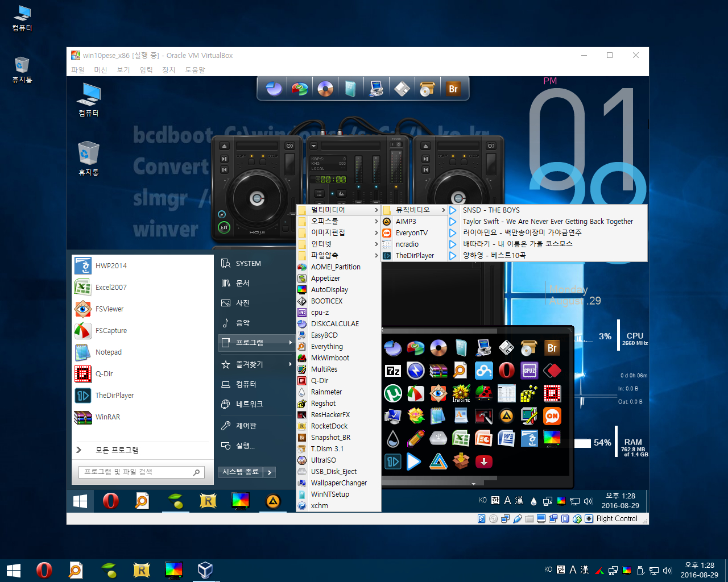Click the green play/pause button on DJ deck
Image resolution: width=728 pixels, height=582 pixels.
[224, 227]
